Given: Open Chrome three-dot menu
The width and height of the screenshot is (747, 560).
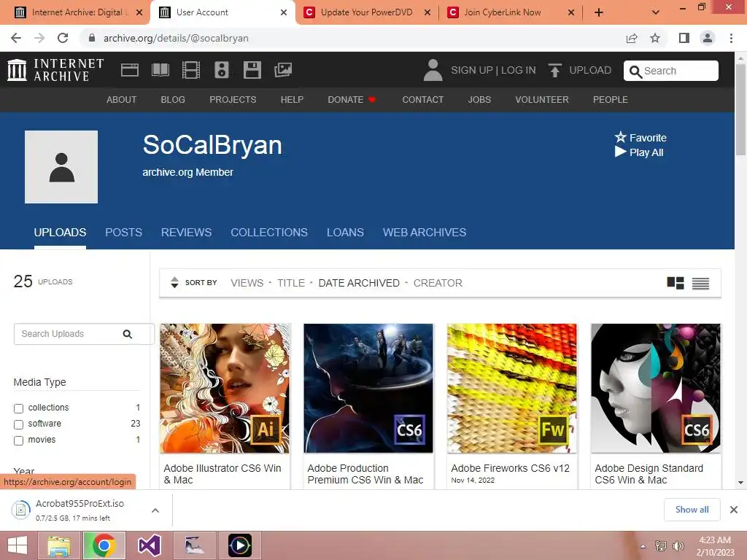Looking at the screenshot, I should pos(731,38).
